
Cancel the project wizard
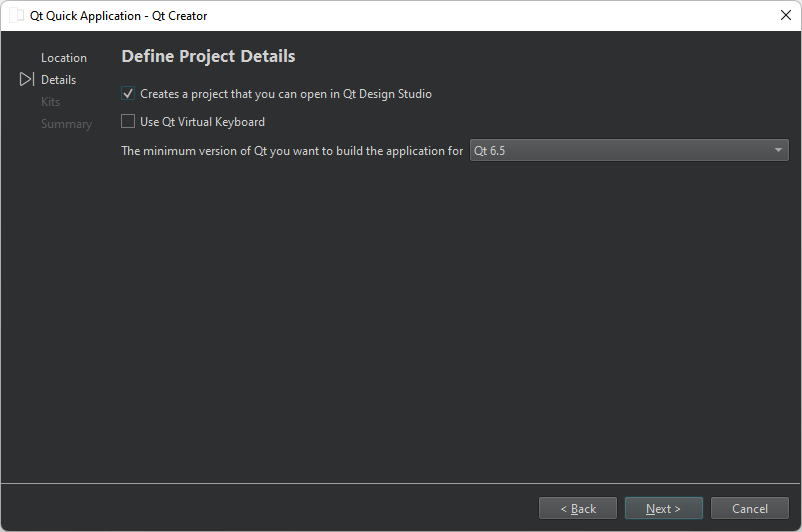pyautogui.click(x=749, y=509)
